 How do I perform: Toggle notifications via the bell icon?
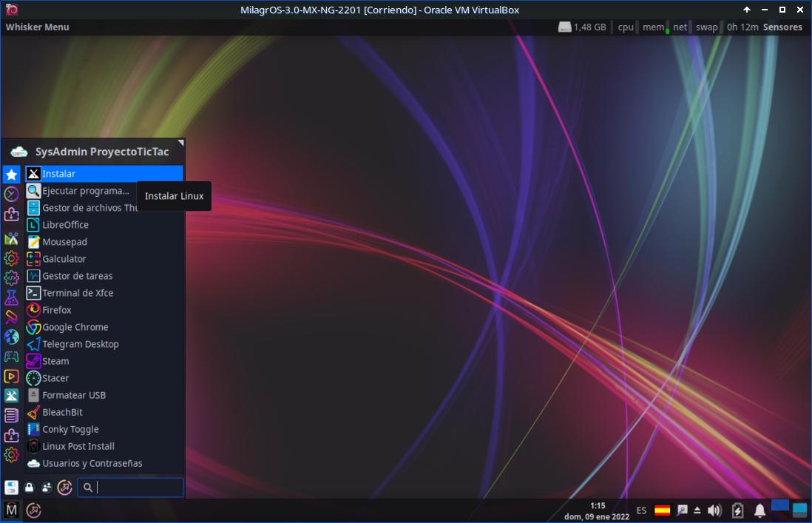tap(759, 510)
